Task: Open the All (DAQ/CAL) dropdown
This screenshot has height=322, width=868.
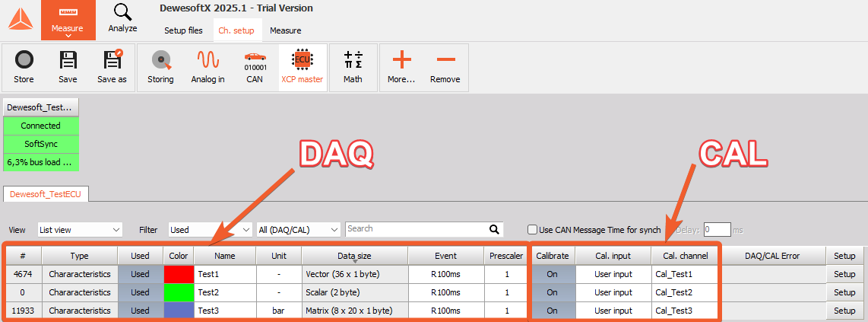Action: coord(299,229)
